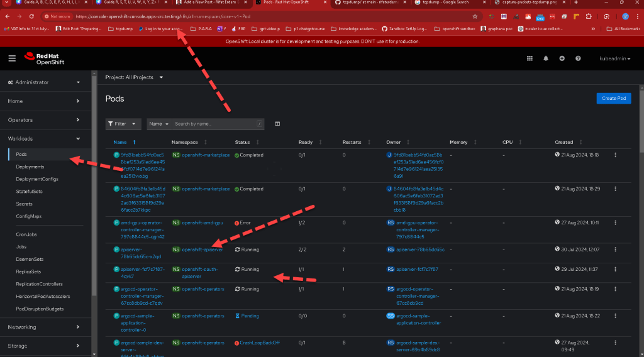Open the apiserver-78b65dc65c-x2qcl pod link
This screenshot has height=357, width=644.
pos(141,253)
